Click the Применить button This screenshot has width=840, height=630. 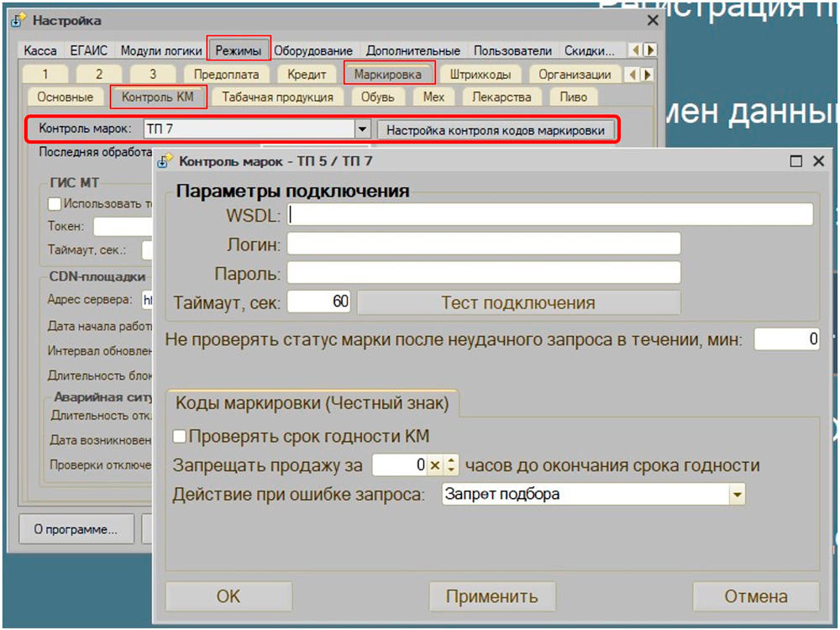491,596
